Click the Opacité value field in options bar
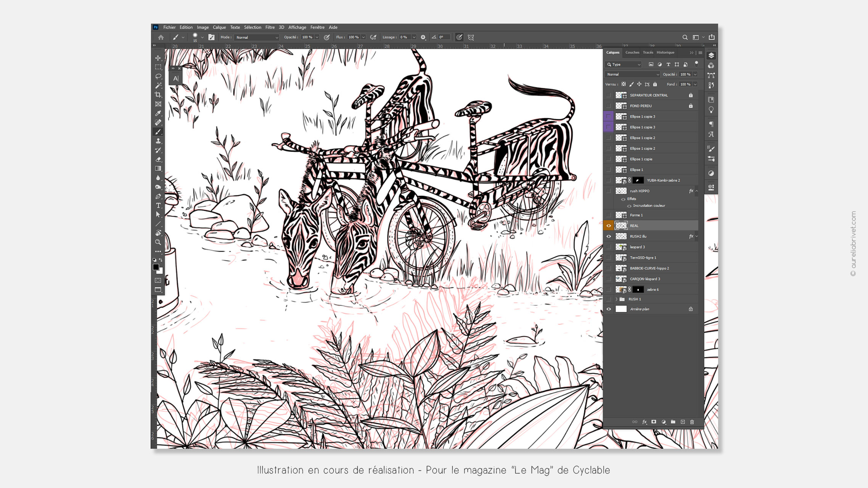The image size is (868, 488). coord(307,37)
